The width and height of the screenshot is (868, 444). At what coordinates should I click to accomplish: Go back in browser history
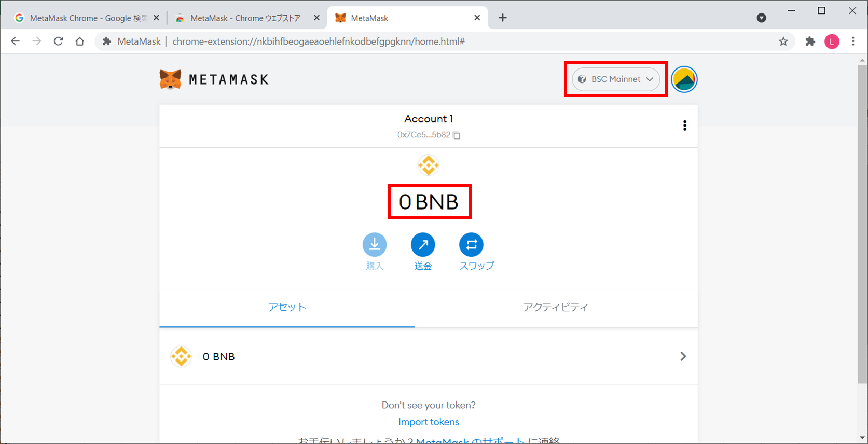pos(15,41)
